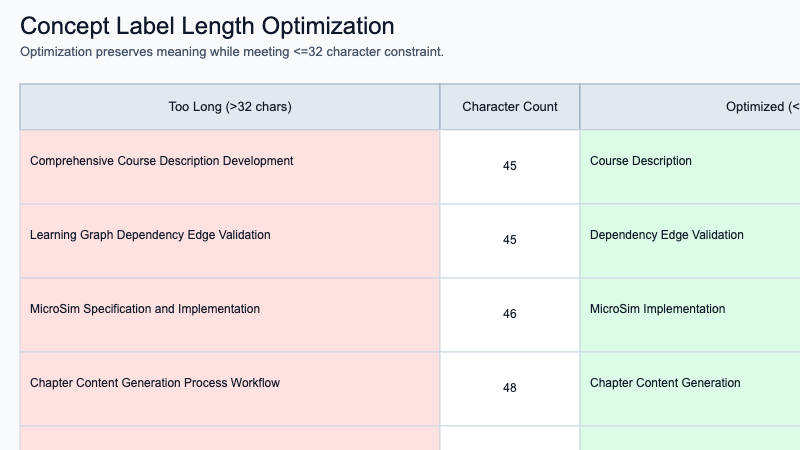Click the Character Count column header
The width and height of the screenshot is (800, 450).
click(x=510, y=107)
